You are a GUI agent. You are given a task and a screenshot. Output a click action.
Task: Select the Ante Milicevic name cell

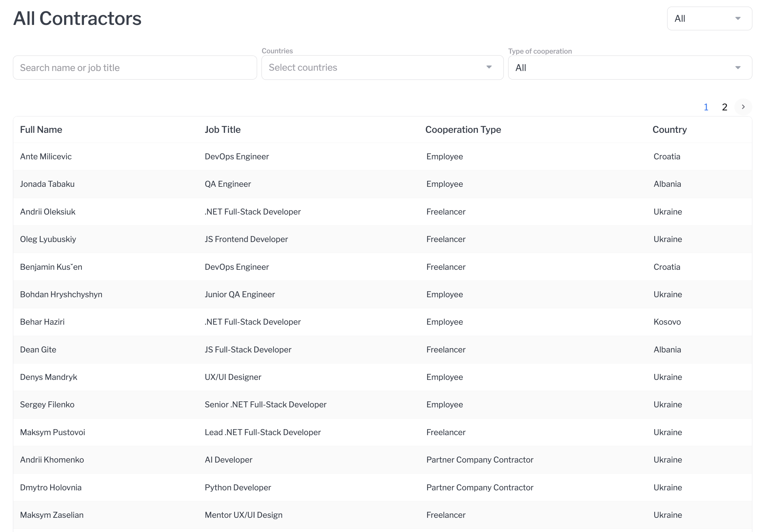point(46,157)
